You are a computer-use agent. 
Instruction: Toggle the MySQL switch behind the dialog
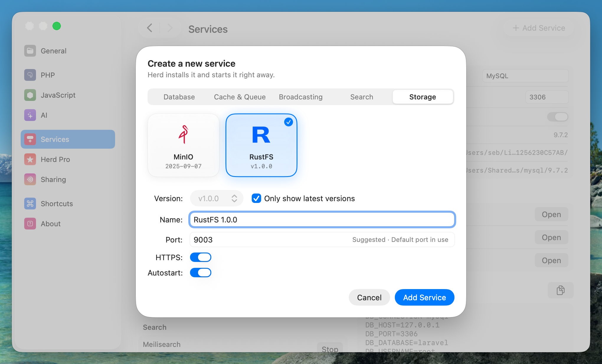coord(557,117)
